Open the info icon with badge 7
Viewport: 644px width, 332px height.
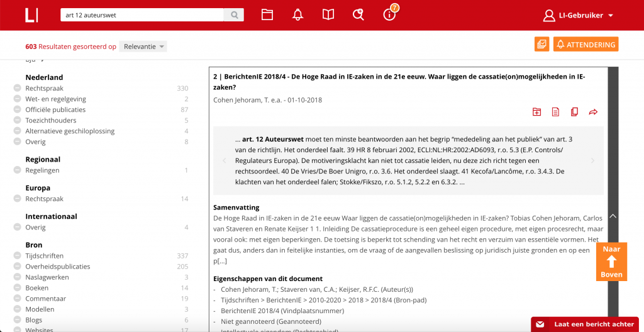389,15
